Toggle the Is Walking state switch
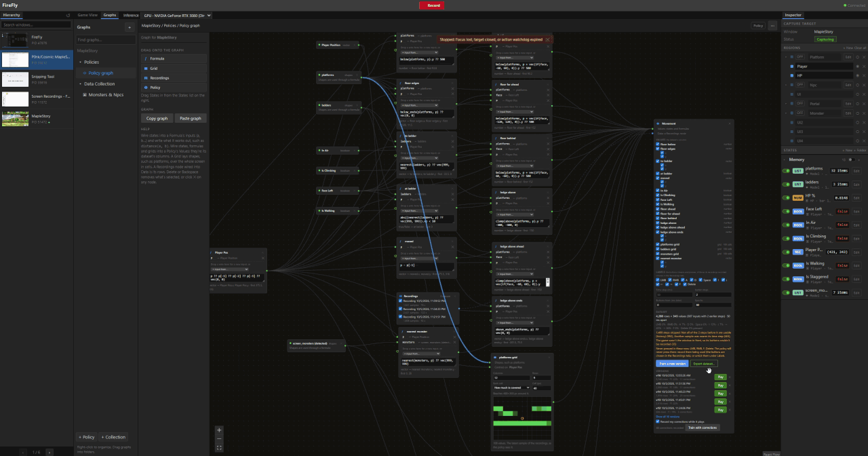Viewport: 868px width, 456px height. pos(786,265)
